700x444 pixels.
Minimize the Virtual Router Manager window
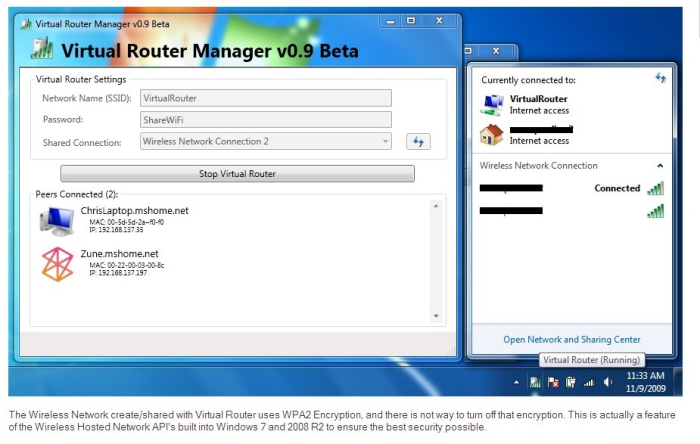tap(391, 21)
